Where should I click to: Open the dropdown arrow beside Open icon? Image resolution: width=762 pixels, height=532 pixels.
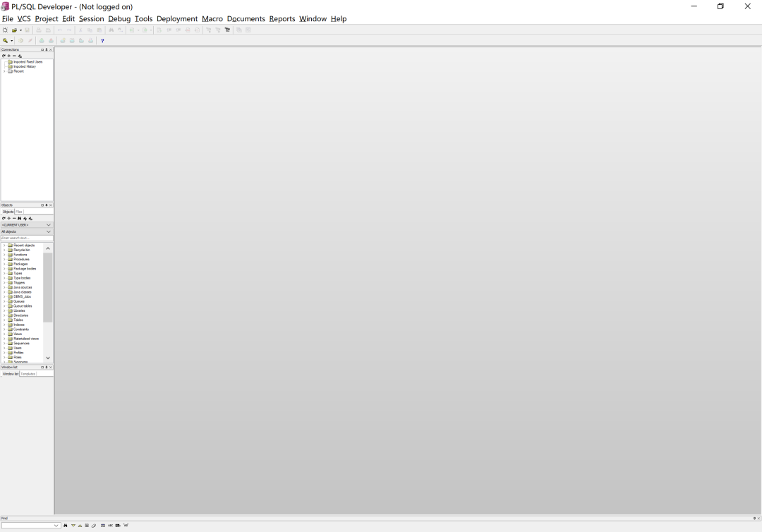click(21, 30)
